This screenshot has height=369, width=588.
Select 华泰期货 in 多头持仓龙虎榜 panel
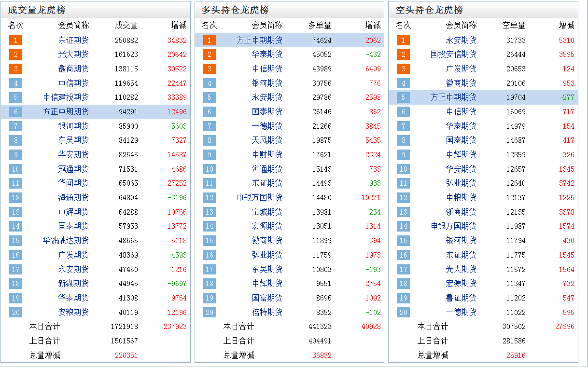[x=267, y=55]
